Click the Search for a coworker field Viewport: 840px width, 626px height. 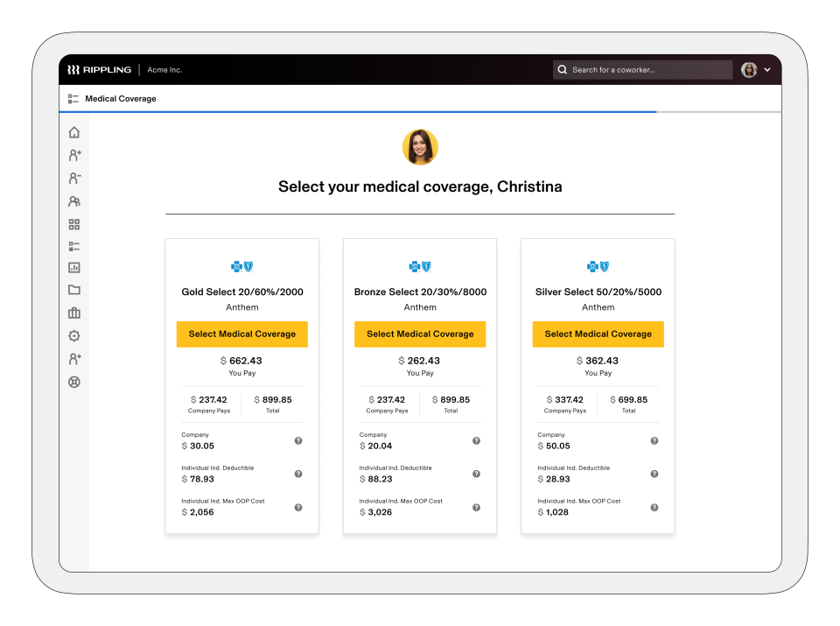coord(641,69)
